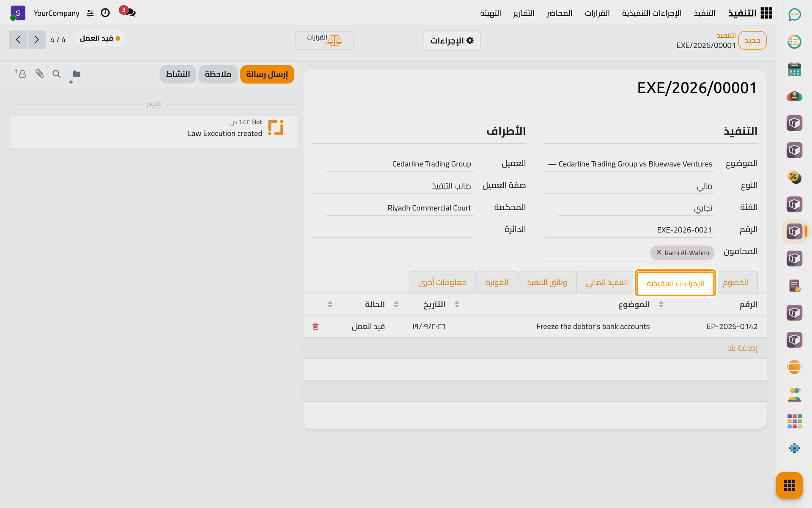
Task: Open the clock activities icon in navbar
Action: (x=105, y=13)
